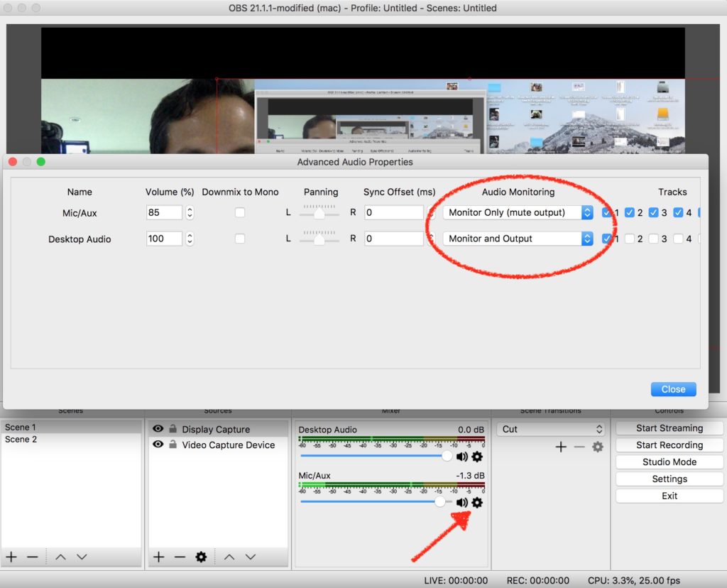Click the Mic/Aux -1.3 dB value
The width and height of the screenshot is (727, 588).
[470, 475]
